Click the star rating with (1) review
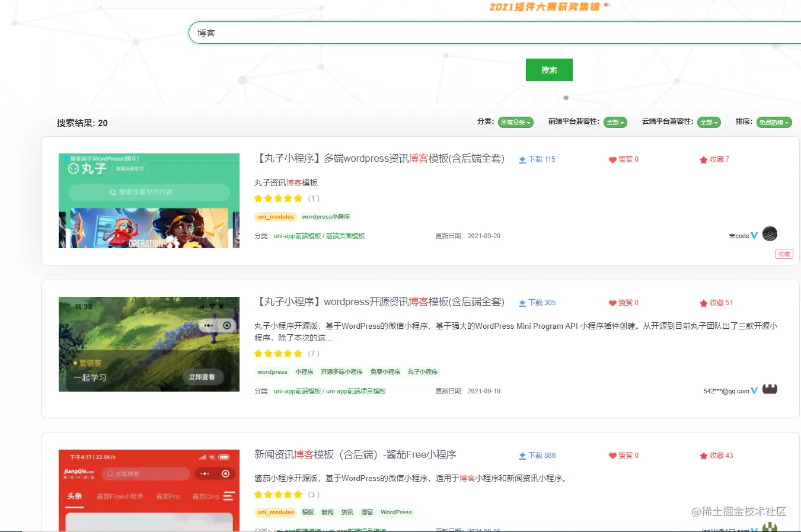Image resolution: width=801 pixels, height=532 pixels. tap(278, 198)
